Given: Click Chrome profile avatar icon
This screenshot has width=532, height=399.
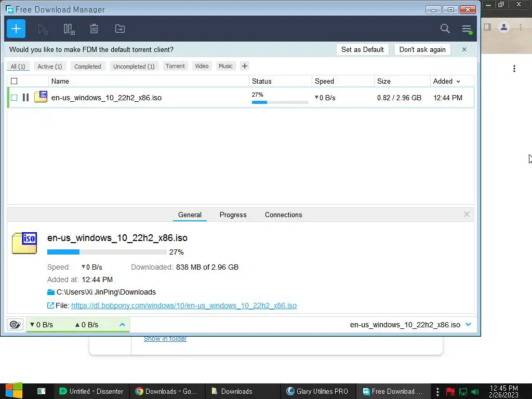Looking at the screenshot, I should point(504,27).
